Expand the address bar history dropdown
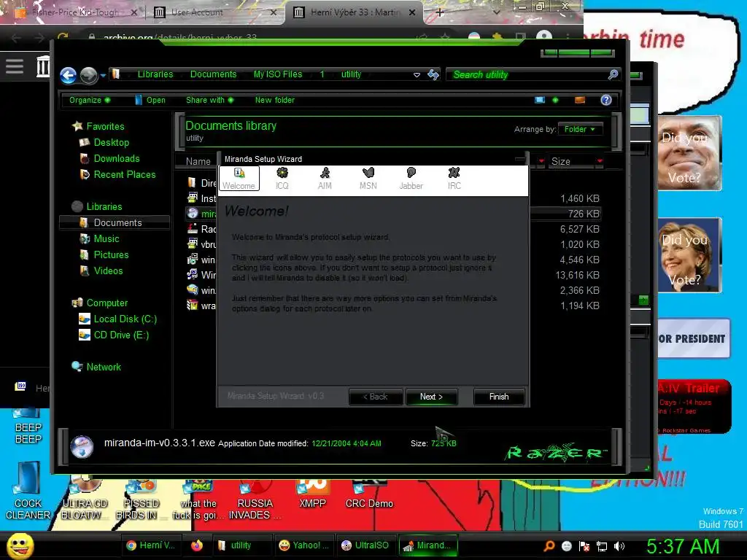747x560 pixels. tap(417, 75)
